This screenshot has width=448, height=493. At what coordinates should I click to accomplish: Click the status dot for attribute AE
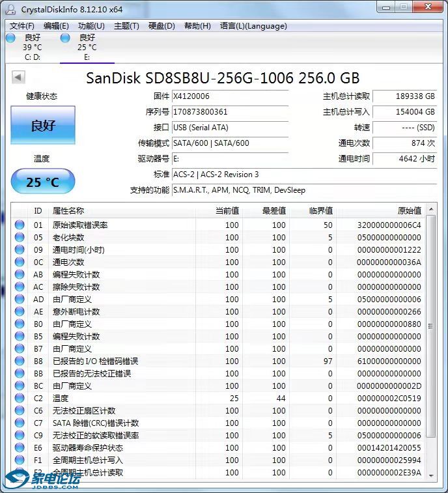tap(20, 311)
